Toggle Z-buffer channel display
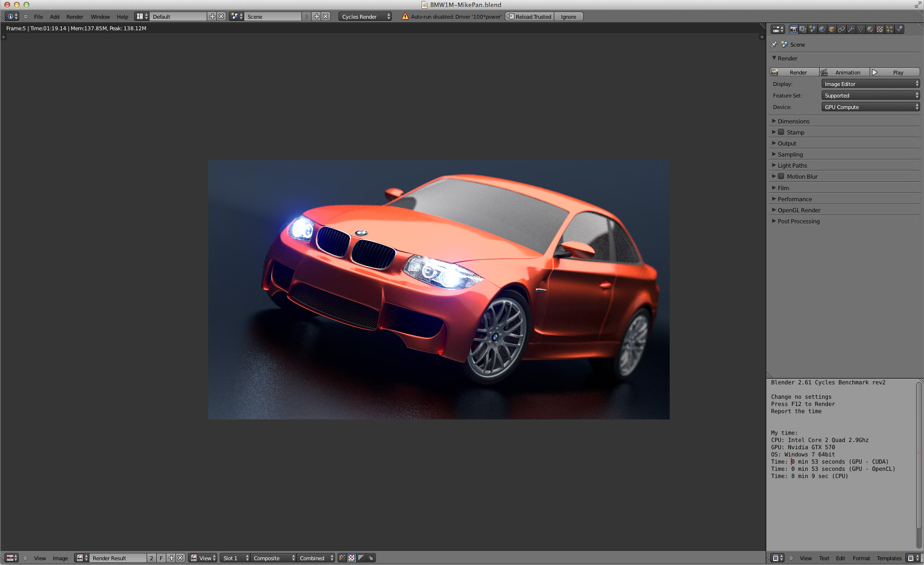Screen dimensions: 924x565 coord(371,558)
